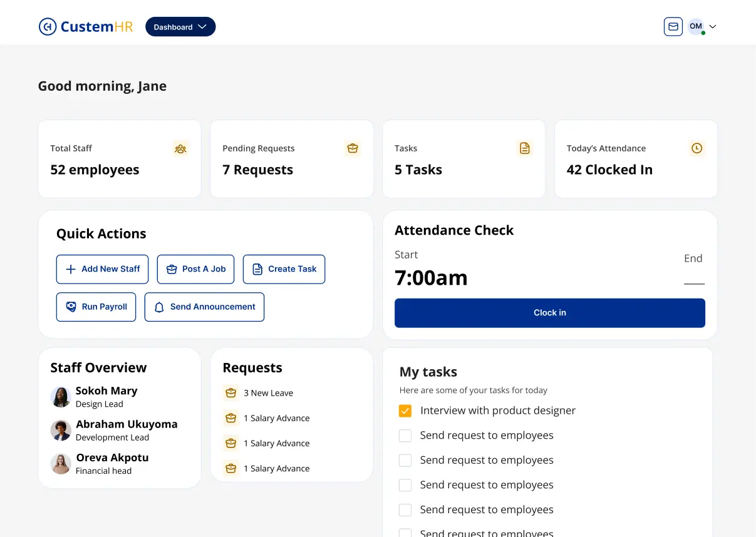The image size is (756, 537).
Task: Check the third Send request to employees task
Action: coord(405,485)
